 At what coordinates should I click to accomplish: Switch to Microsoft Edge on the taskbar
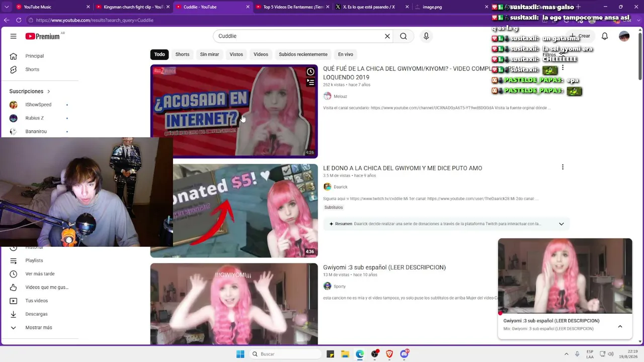[x=360, y=354]
